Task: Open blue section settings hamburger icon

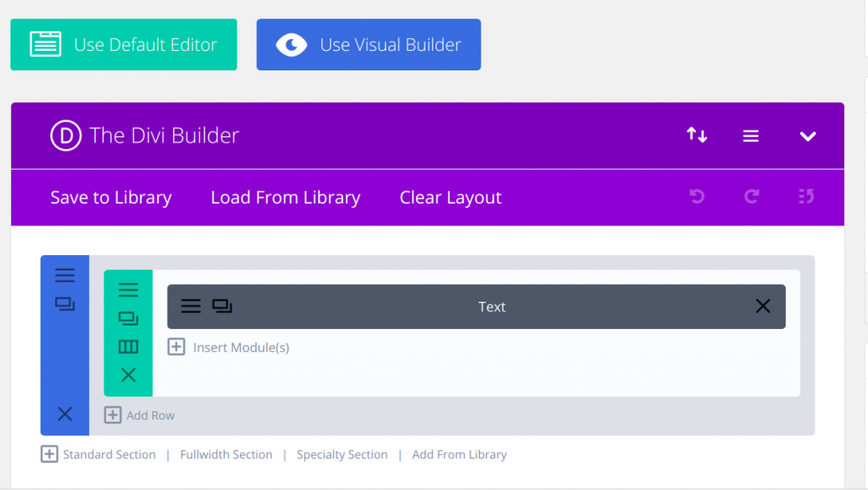Action: coord(64,276)
